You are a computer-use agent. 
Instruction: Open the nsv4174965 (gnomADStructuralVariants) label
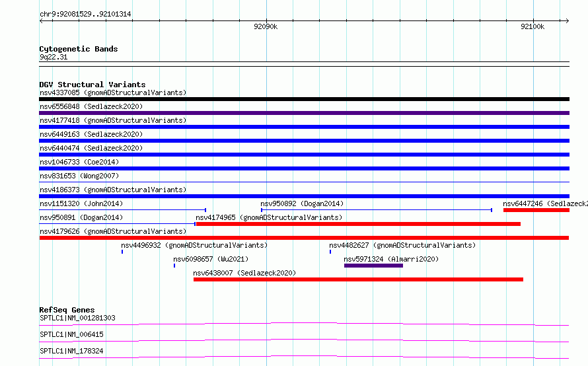pyautogui.click(x=269, y=217)
